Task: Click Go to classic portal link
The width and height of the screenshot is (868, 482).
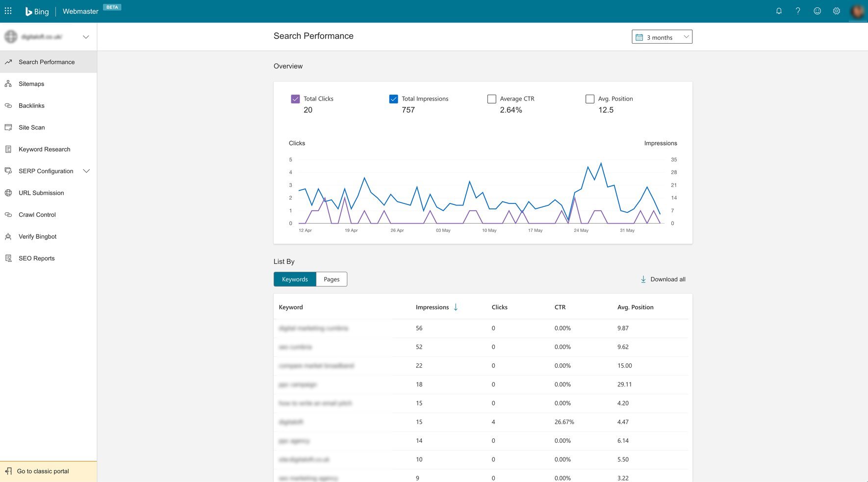Action: [x=43, y=471]
